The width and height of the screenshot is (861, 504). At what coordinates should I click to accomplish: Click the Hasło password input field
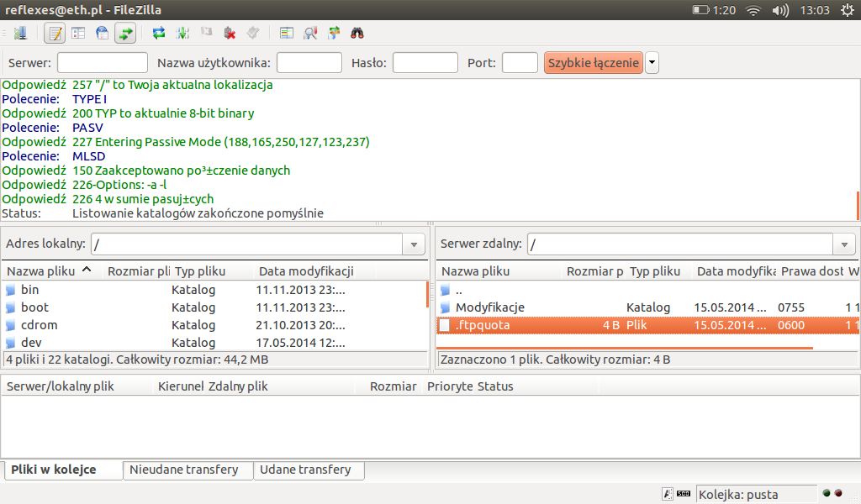[x=425, y=63]
